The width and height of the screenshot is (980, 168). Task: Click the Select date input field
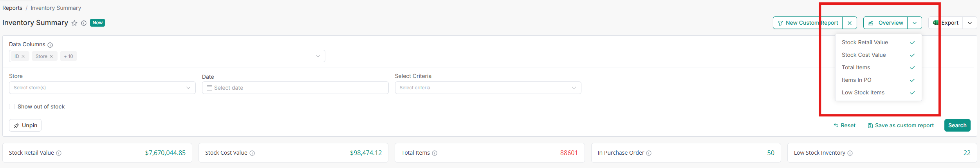coord(295,88)
